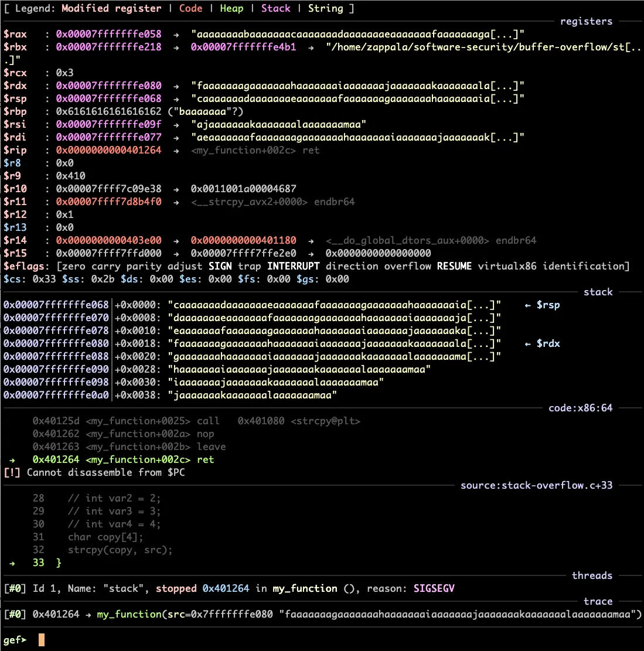644x651 pixels.
Task: Select the trace section header
Action: pos(598,601)
